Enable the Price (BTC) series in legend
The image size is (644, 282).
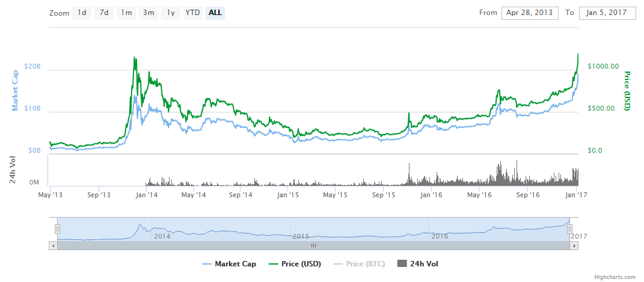(x=358, y=264)
